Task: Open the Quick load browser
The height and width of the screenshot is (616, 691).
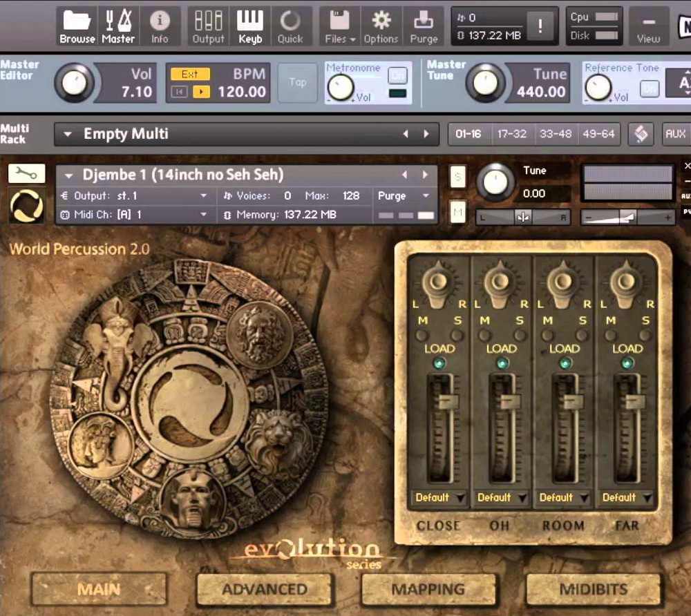Action: (x=290, y=26)
